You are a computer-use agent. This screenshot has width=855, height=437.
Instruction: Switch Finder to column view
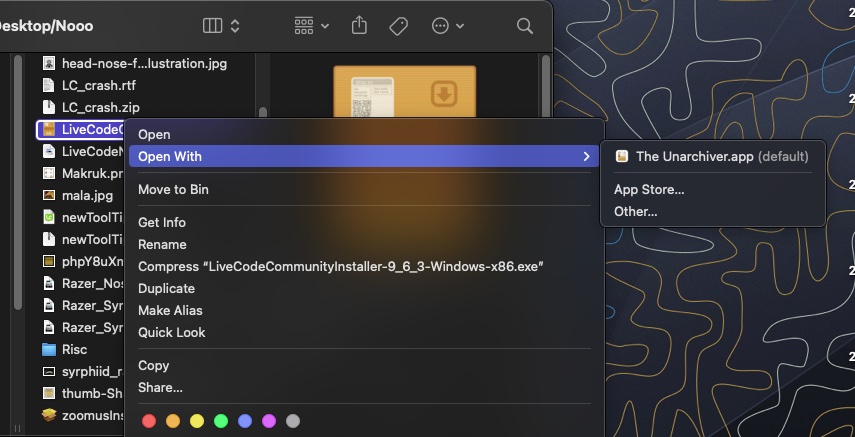pos(212,26)
